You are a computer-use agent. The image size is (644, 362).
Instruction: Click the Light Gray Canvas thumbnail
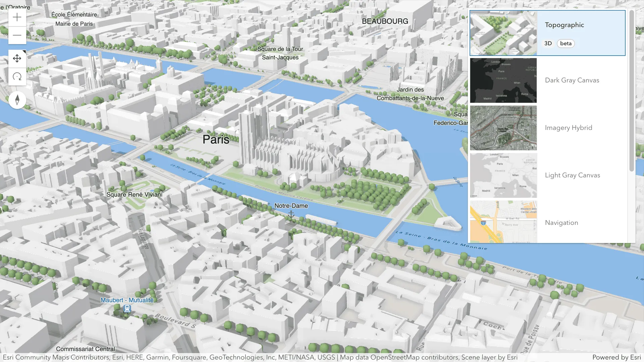pyautogui.click(x=503, y=175)
